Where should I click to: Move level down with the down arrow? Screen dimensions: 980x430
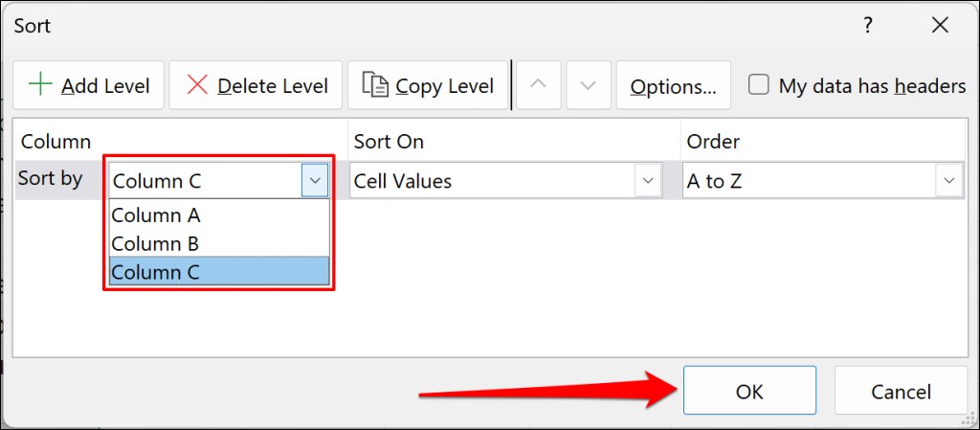pyautogui.click(x=588, y=85)
